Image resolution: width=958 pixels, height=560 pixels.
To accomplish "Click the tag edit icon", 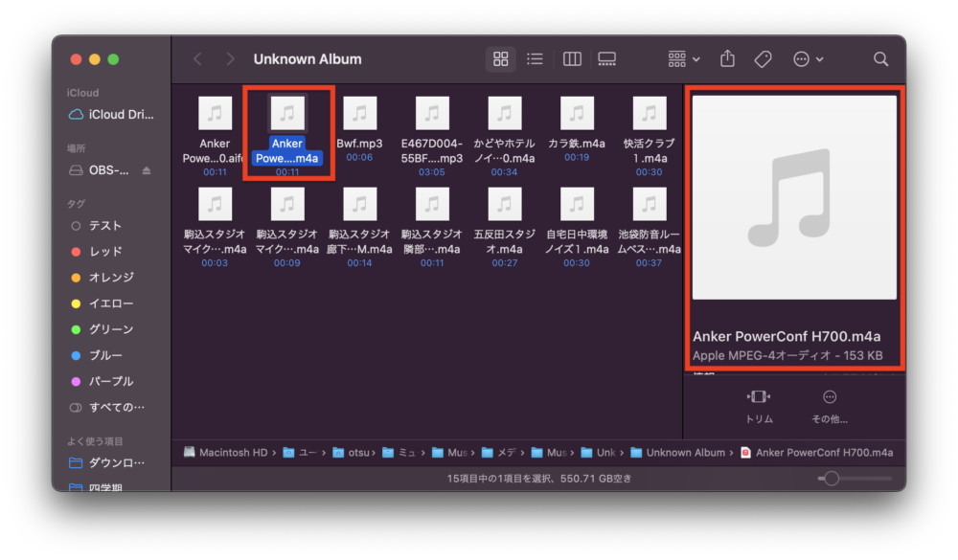I will [763, 59].
